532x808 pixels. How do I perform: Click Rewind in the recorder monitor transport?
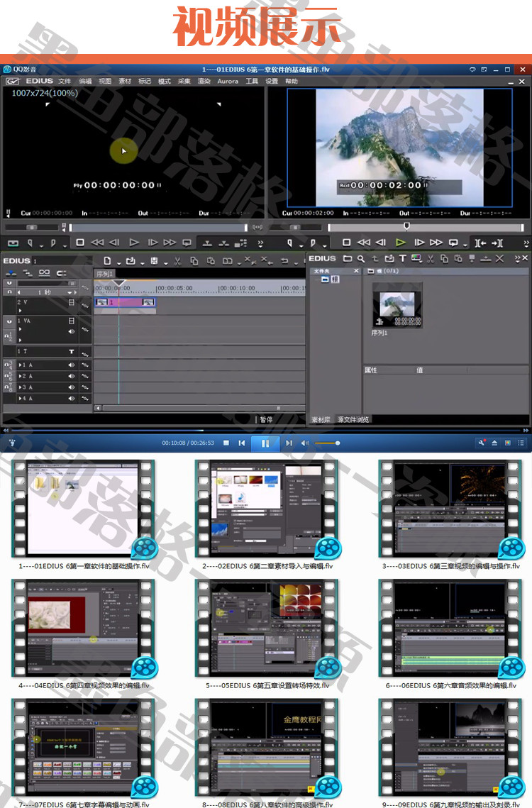coord(364,243)
